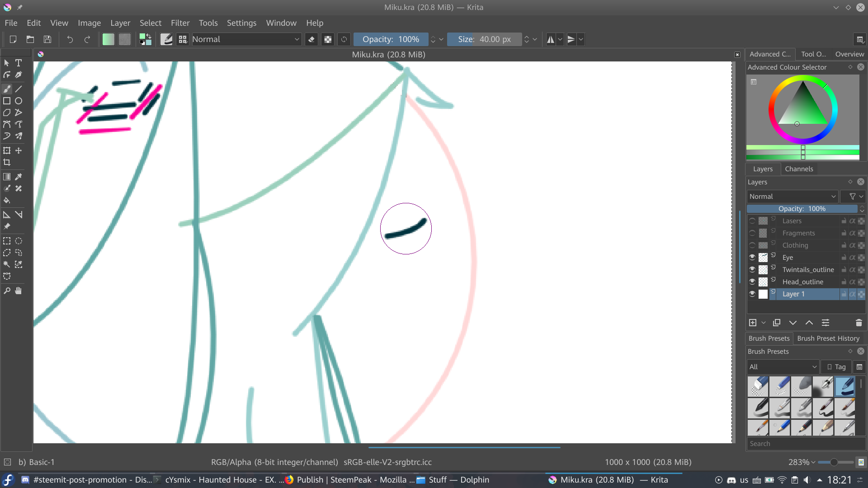Switch to the Channels tab
Viewport: 868px width, 488px height.
point(799,169)
